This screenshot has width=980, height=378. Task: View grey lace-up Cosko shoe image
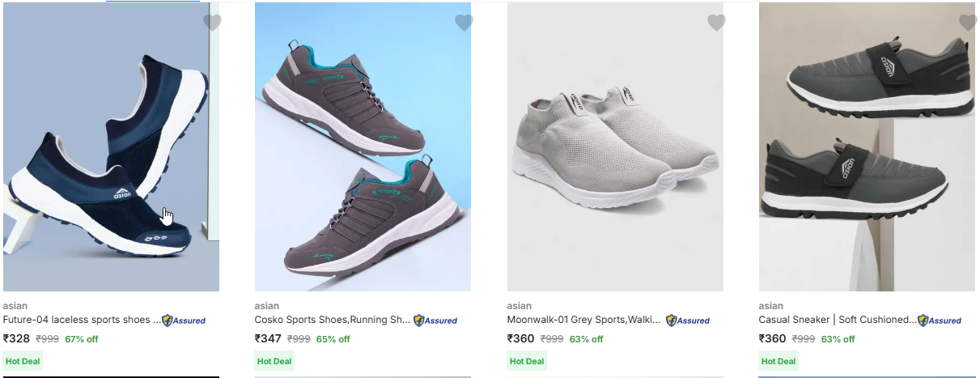coord(363,154)
